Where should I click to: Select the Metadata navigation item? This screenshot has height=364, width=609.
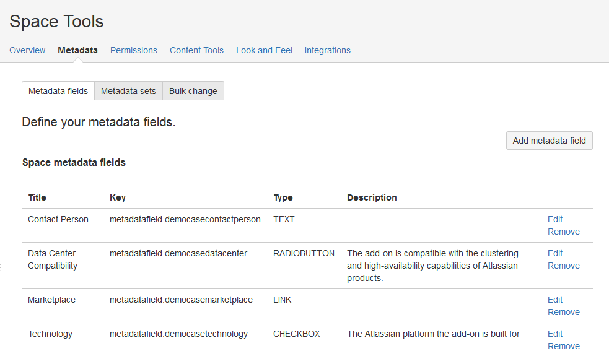coord(77,50)
